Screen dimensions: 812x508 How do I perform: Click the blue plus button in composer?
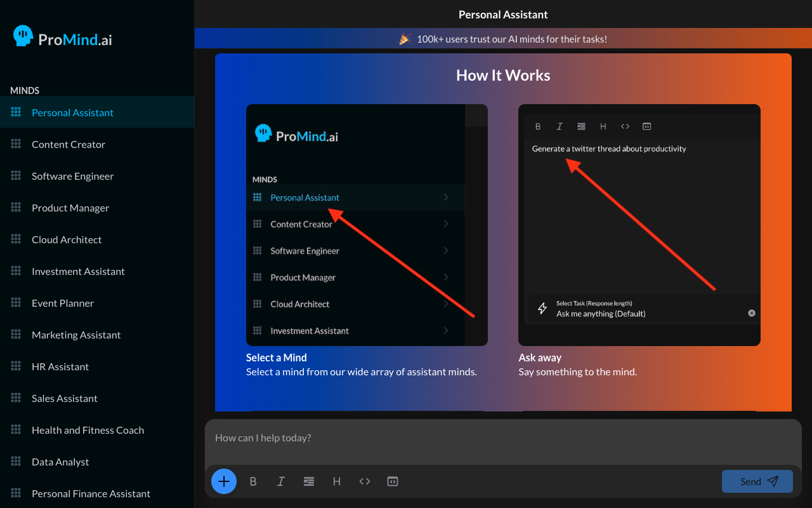(x=224, y=481)
